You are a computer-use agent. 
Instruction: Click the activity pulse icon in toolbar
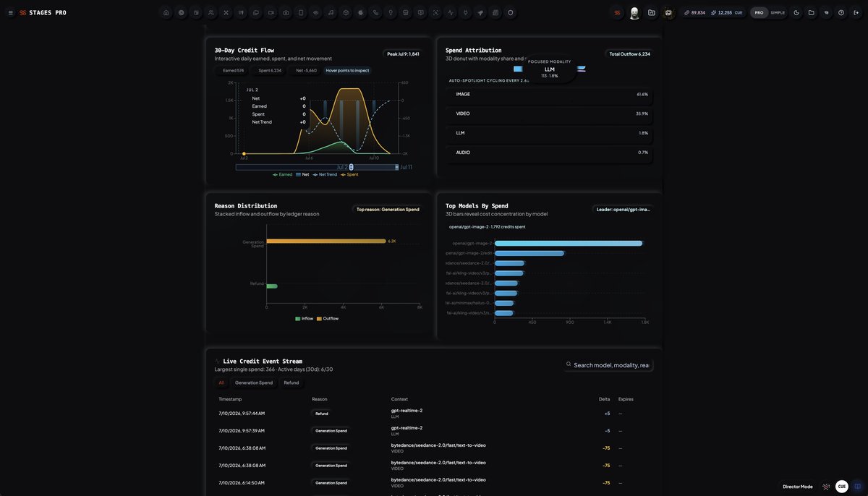pos(451,12)
